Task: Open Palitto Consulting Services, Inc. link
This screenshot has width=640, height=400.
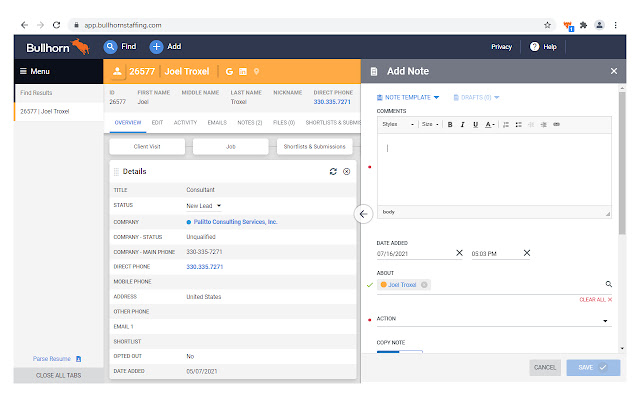Action: click(236, 222)
